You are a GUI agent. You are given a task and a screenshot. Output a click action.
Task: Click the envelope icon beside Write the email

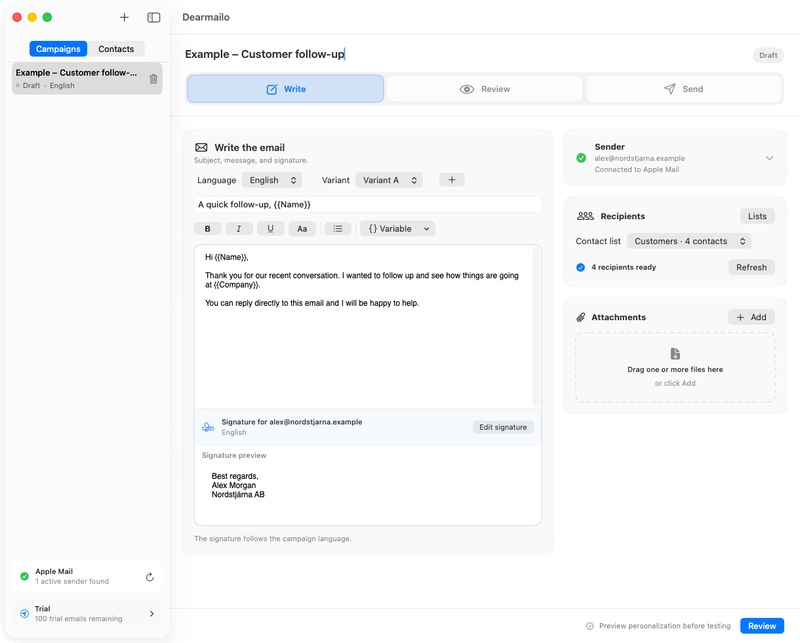201,147
